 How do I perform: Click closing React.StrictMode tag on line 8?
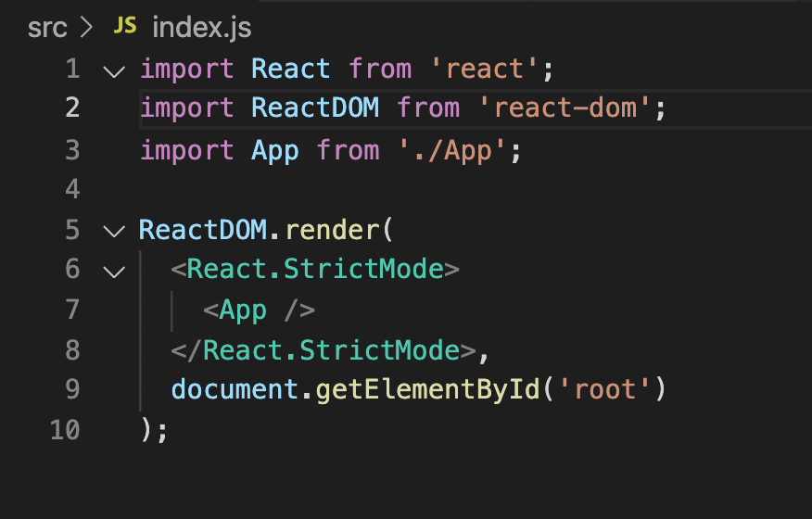pos(324,350)
